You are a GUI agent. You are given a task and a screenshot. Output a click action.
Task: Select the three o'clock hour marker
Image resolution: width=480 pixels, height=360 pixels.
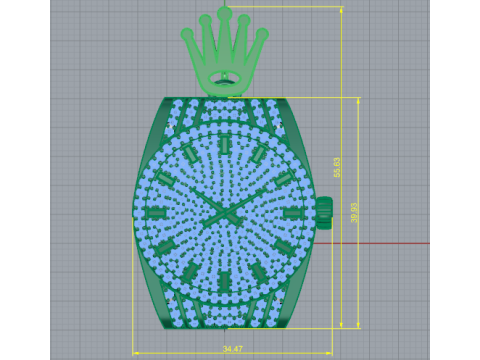(x=293, y=212)
